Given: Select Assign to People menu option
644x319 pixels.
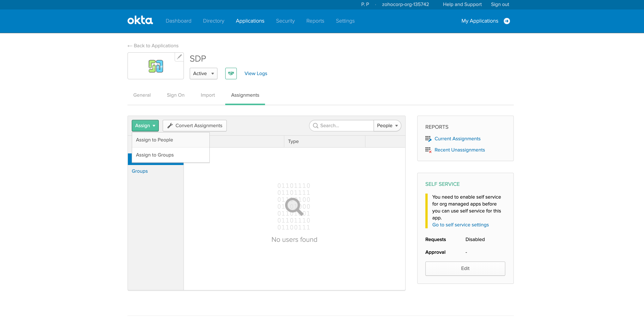Looking at the screenshot, I should click(x=155, y=140).
